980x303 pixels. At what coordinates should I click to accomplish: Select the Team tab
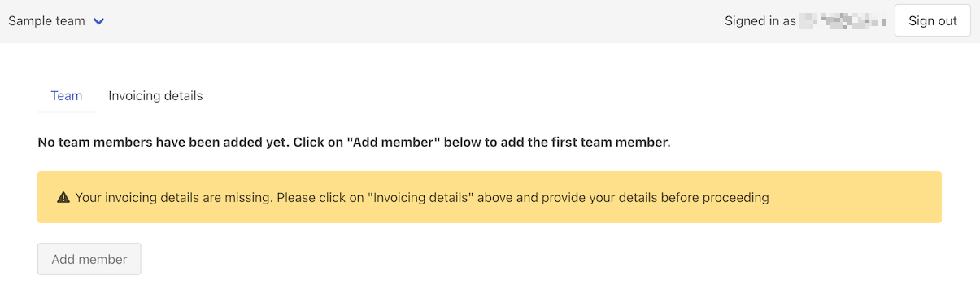67,96
